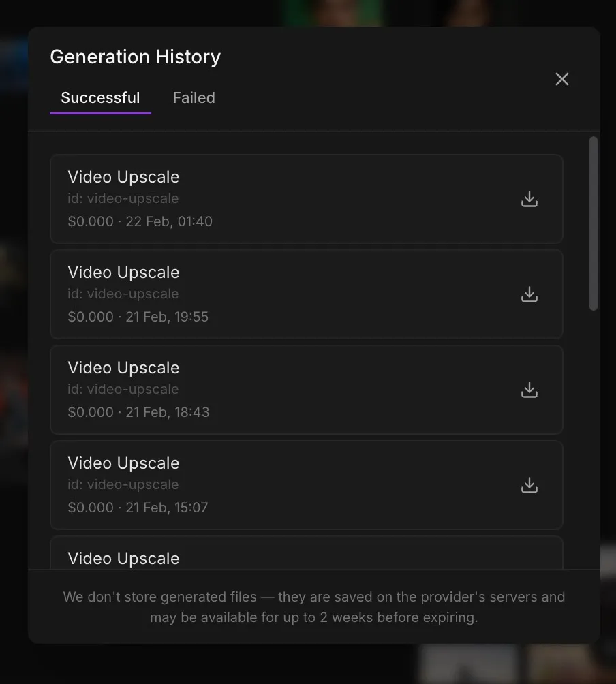
Task: Click the '$0.000 · 21 Feb, 18:43' cost line
Action: (138, 412)
